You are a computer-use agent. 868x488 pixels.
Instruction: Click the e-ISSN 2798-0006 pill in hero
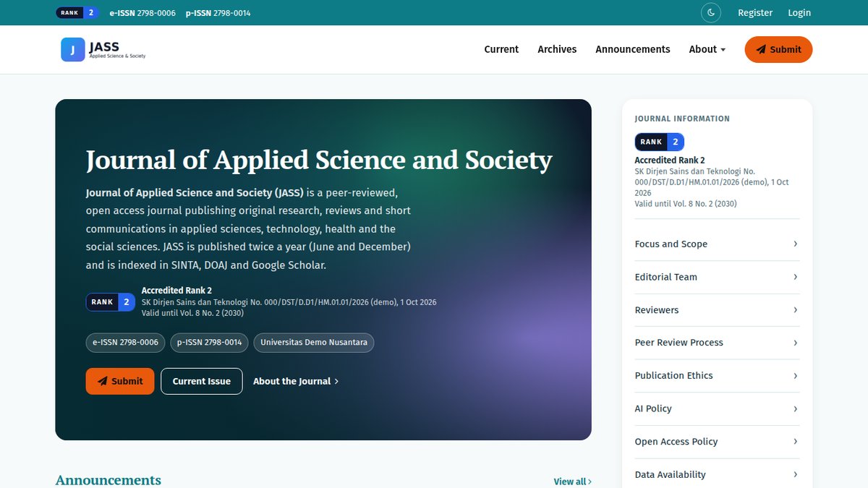pyautogui.click(x=126, y=343)
